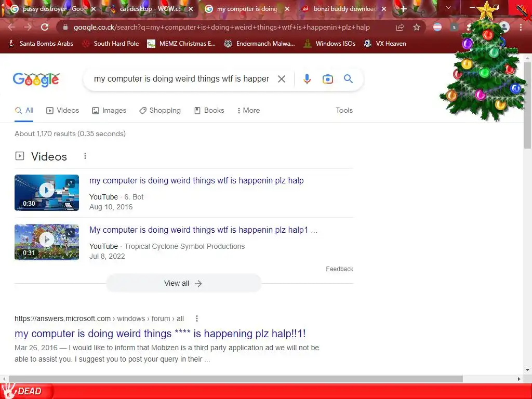This screenshot has height=399, width=532.
Task: Play the 0:30 video thumbnail
Action: coord(47,193)
